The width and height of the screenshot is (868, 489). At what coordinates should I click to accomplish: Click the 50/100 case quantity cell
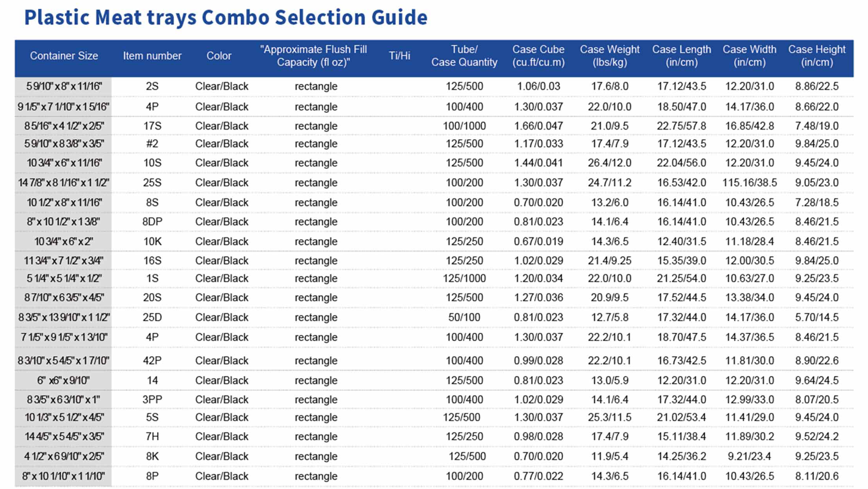click(x=464, y=317)
